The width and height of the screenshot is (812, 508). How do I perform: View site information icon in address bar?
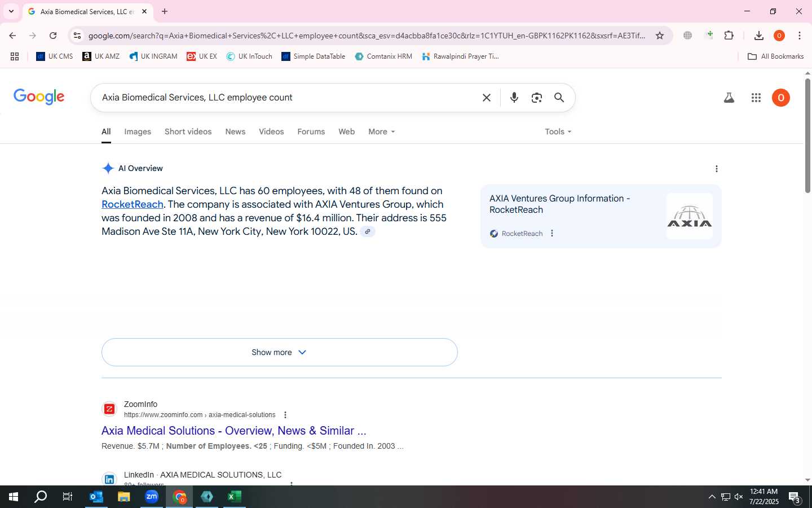[x=77, y=36]
